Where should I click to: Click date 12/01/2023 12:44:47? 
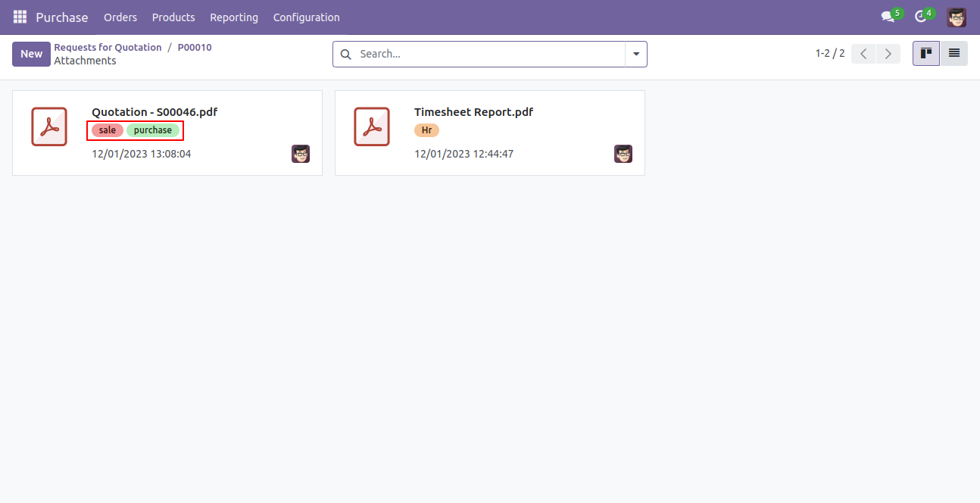464,154
